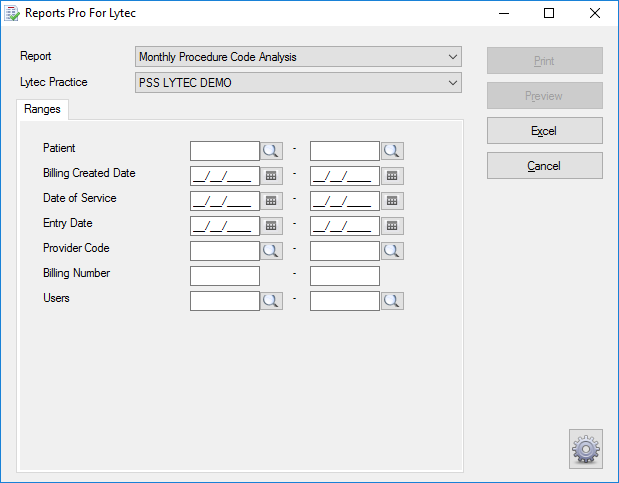Open Users end lookup magnifier

(x=392, y=301)
